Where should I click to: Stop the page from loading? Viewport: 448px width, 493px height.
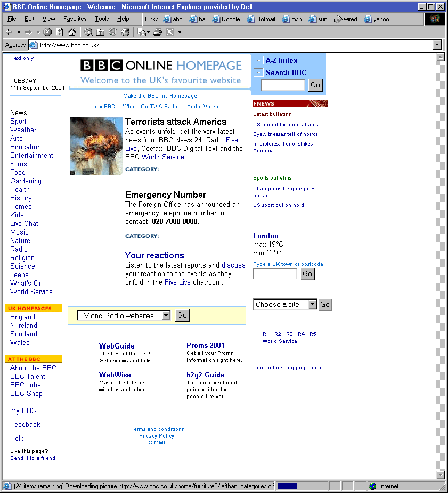[x=47, y=32]
